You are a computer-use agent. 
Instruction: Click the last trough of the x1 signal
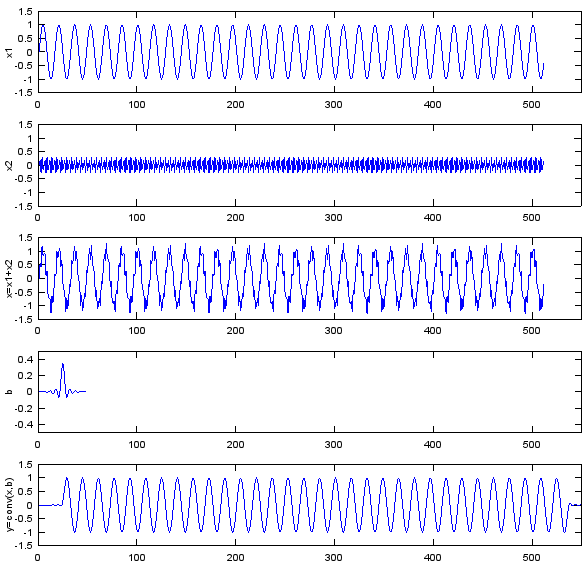pyautogui.click(x=541, y=78)
